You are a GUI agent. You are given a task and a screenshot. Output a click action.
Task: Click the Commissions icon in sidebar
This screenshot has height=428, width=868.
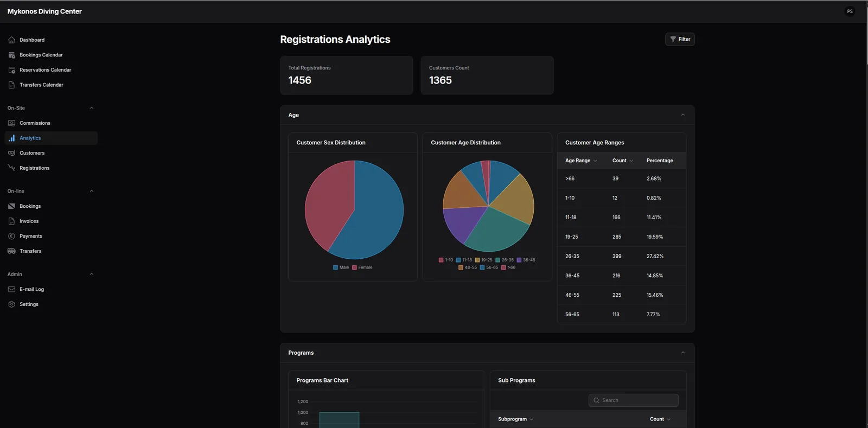(11, 123)
